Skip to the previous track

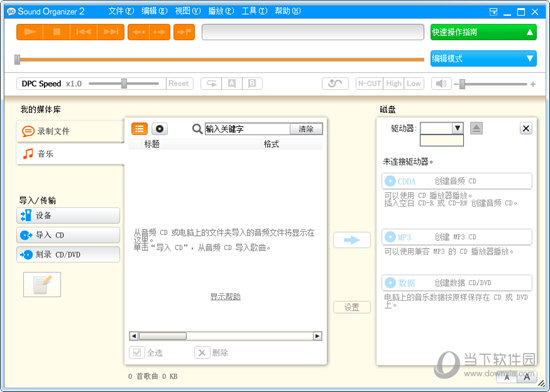pos(83,32)
